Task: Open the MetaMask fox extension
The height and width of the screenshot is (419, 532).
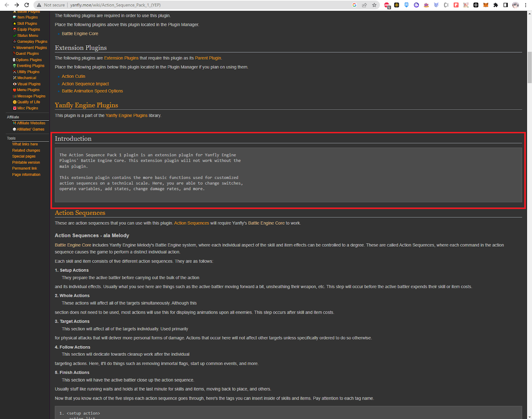Action: [486, 5]
